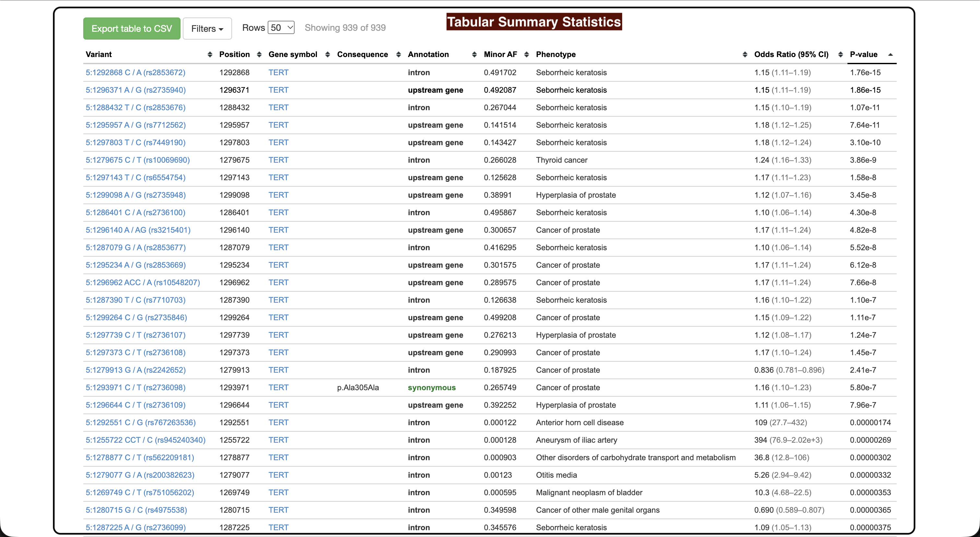Click the Odds Ratio (95% CI) header
Viewport: 980px width, 537px height.
point(791,54)
